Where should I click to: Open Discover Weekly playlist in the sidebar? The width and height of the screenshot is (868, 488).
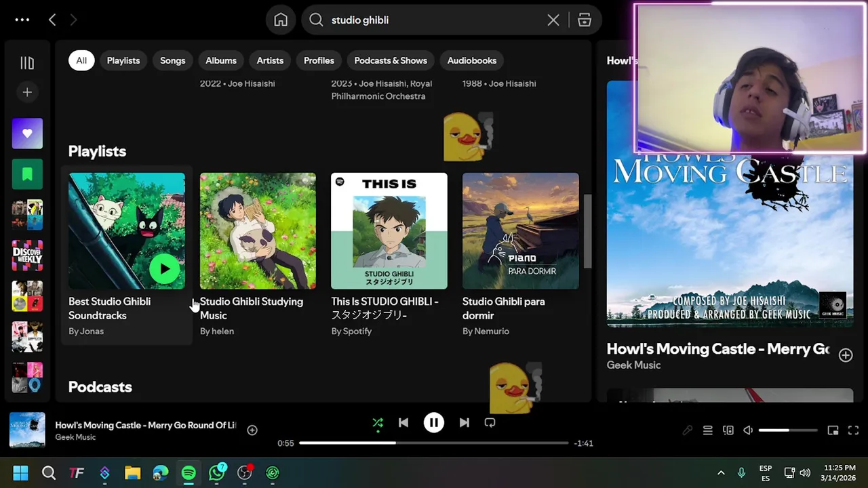pyautogui.click(x=27, y=256)
